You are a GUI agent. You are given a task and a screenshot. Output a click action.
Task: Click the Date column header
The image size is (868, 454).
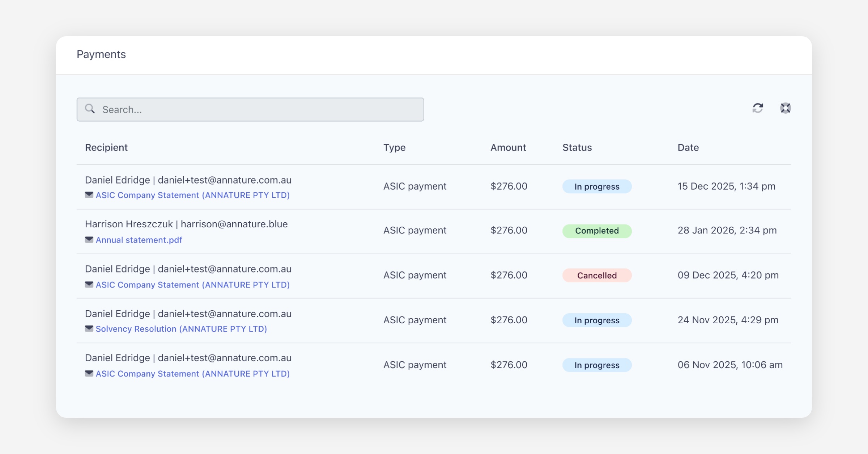click(x=688, y=148)
